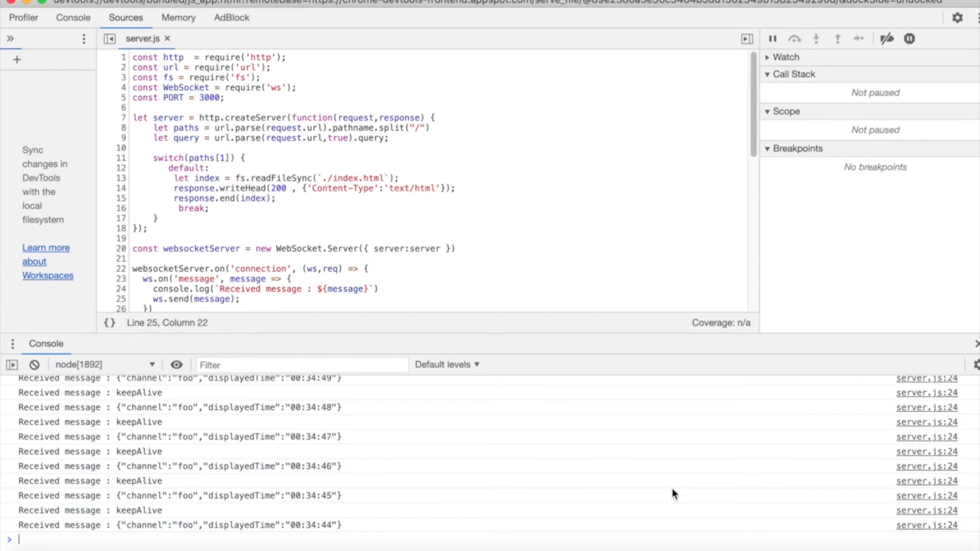Create live expression eye icon
The width and height of the screenshot is (980, 551).
point(176,365)
